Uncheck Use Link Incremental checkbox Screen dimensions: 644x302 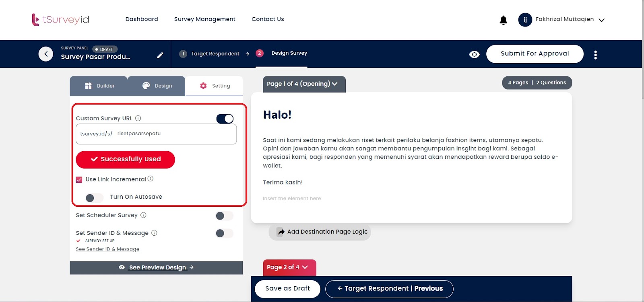[79, 180]
